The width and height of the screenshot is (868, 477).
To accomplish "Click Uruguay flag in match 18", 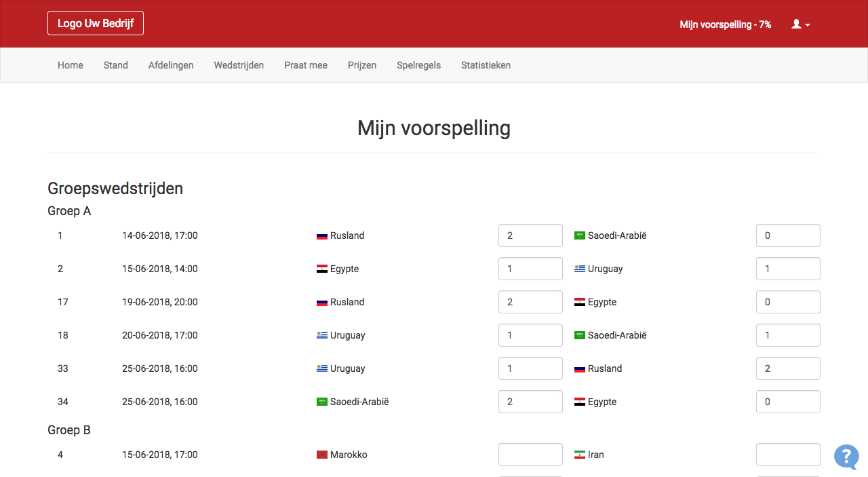I will (322, 335).
